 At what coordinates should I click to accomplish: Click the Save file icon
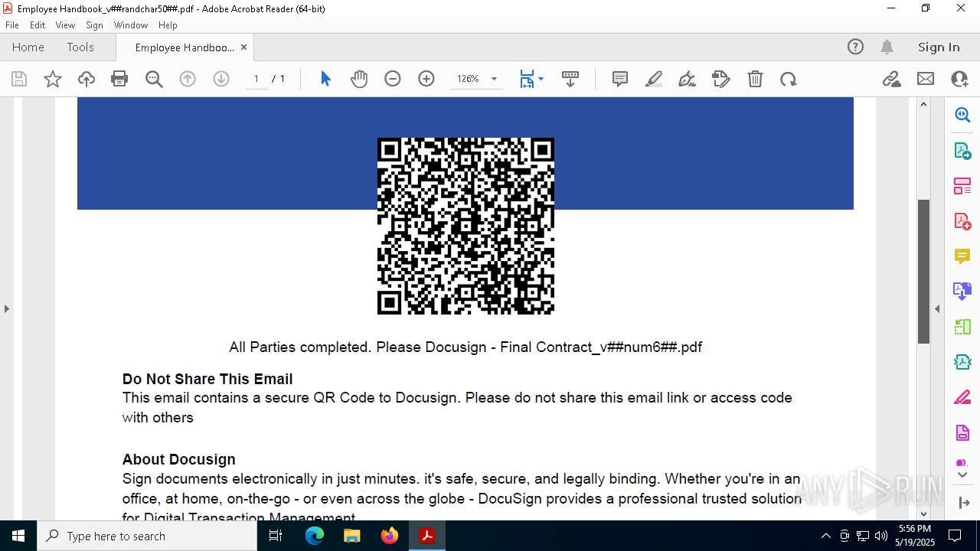pos(19,79)
